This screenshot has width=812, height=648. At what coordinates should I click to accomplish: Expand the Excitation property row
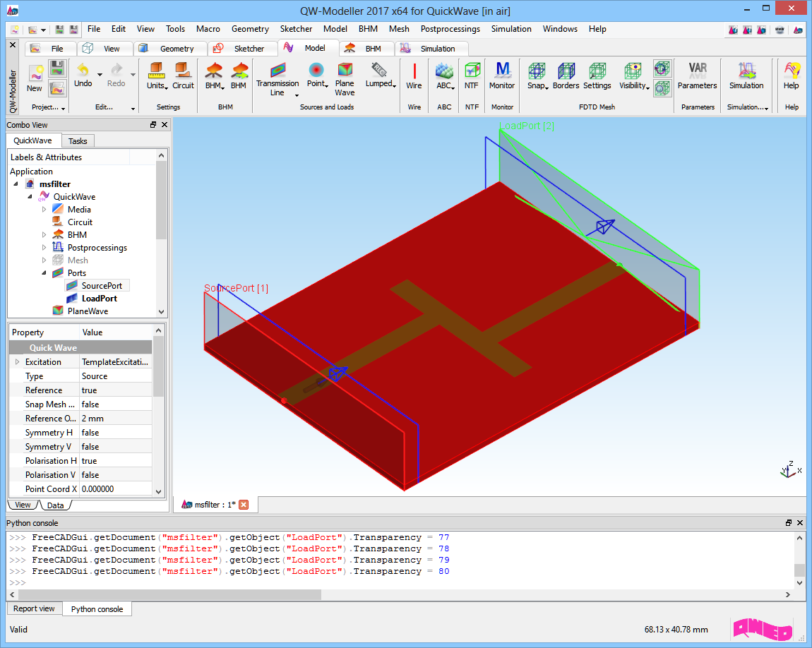click(x=17, y=362)
